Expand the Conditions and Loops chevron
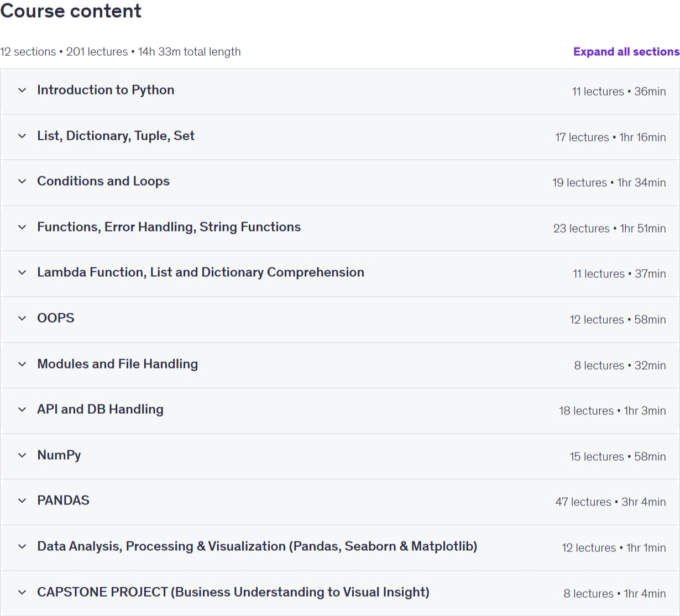 click(x=22, y=181)
